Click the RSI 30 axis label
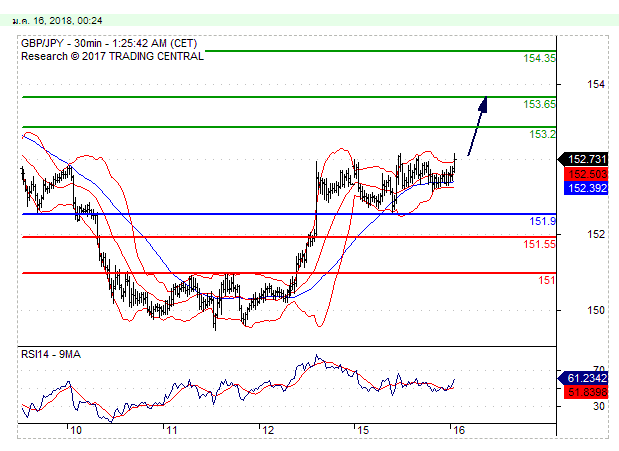 (x=598, y=406)
